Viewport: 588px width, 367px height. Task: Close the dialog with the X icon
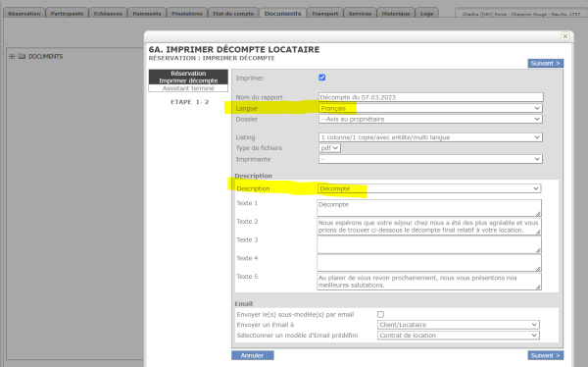click(x=565, y=36)
